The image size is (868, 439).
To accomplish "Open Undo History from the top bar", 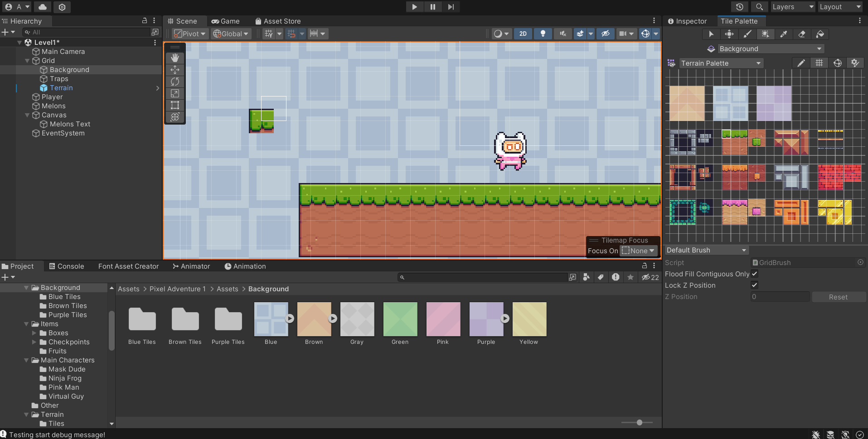I will coord(739,7).
